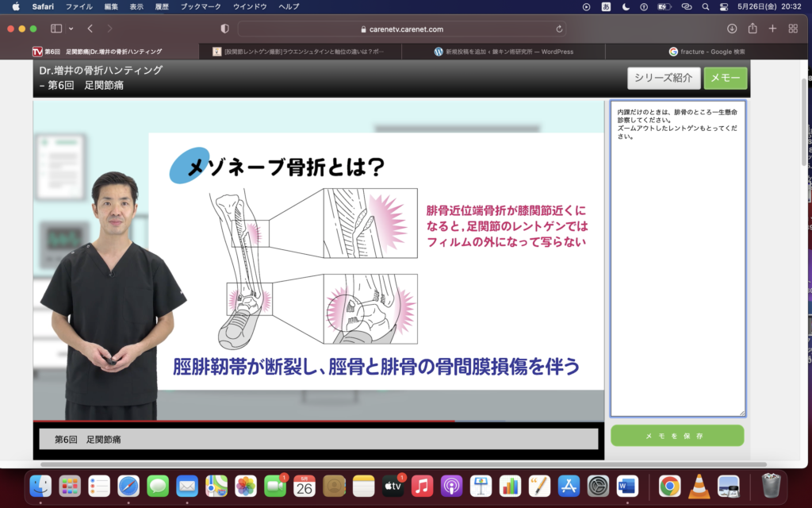
Task: Switch to the WordPress new post tab
Action: (x=504, y=52)
